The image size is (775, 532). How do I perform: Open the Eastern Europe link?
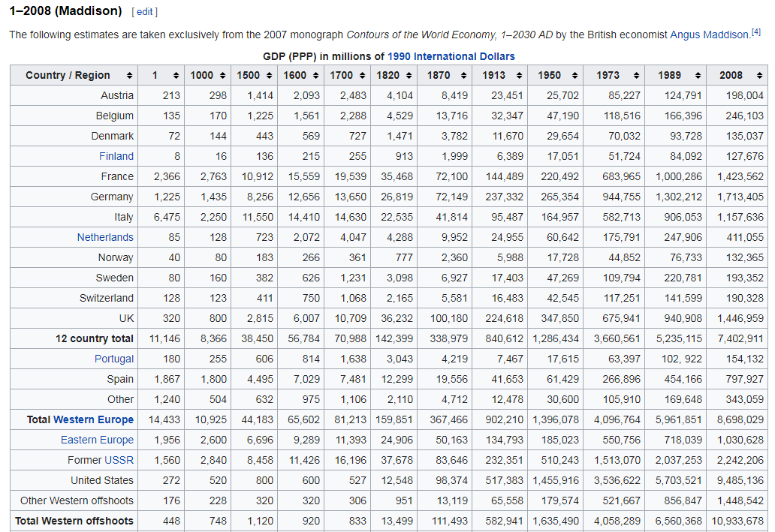click(97, 440)
